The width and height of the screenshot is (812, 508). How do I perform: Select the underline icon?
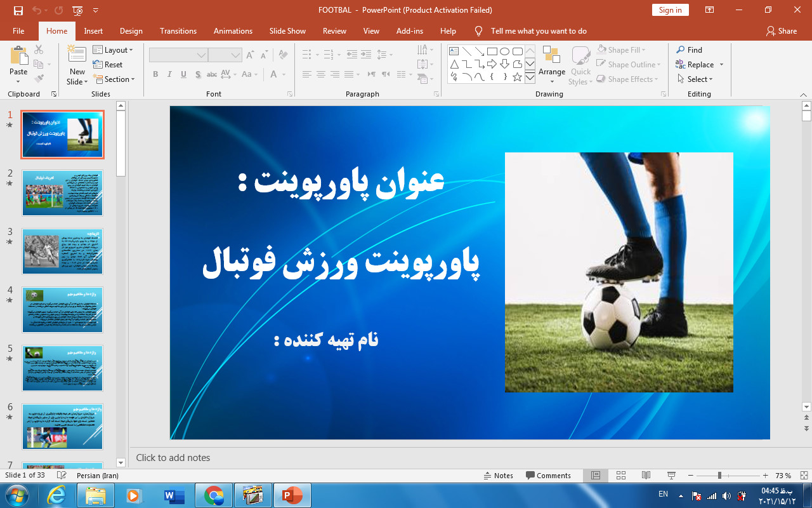pyautogui.click(x=183, y=74)
